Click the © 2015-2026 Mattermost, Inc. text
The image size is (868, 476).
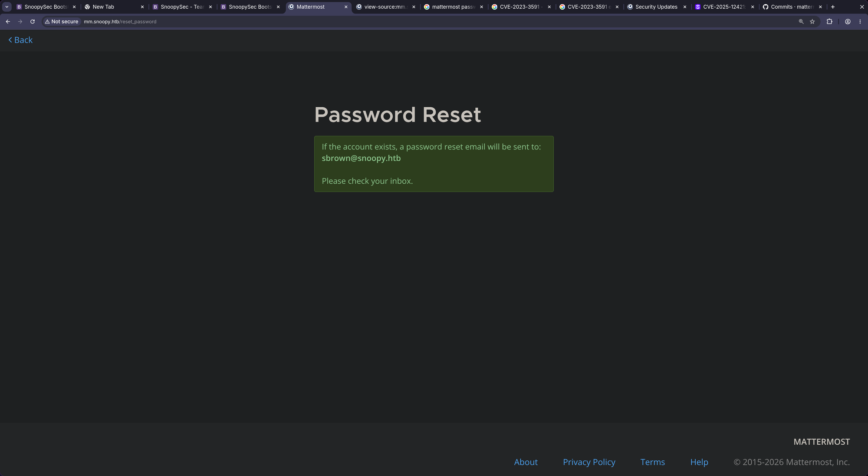[792, 462]
